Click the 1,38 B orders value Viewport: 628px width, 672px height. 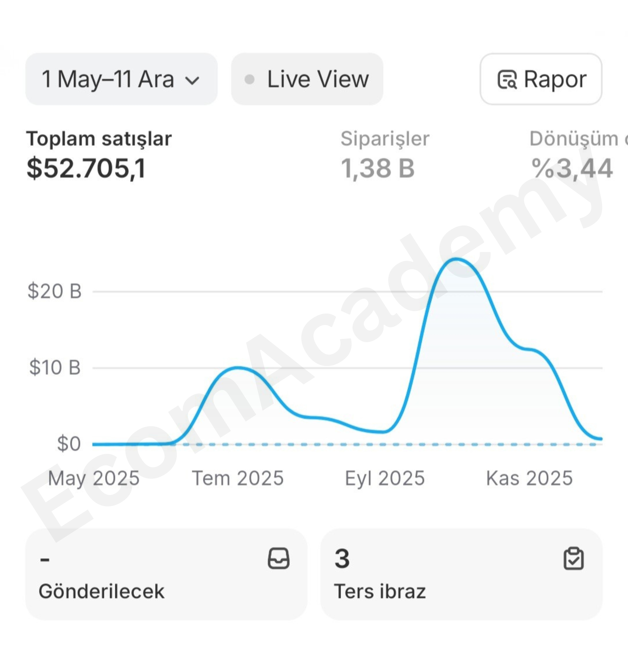pos(377,168)
